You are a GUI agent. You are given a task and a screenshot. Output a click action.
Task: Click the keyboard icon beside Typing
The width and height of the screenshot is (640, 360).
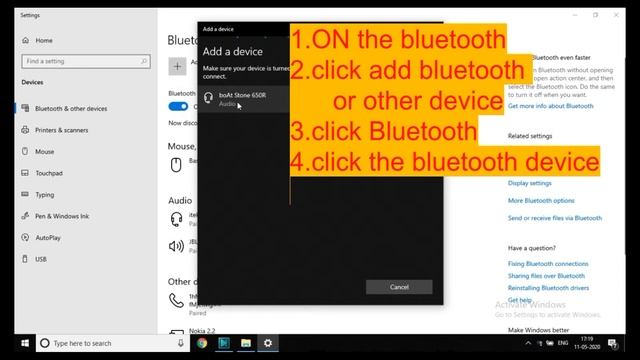tap(25, 194)
